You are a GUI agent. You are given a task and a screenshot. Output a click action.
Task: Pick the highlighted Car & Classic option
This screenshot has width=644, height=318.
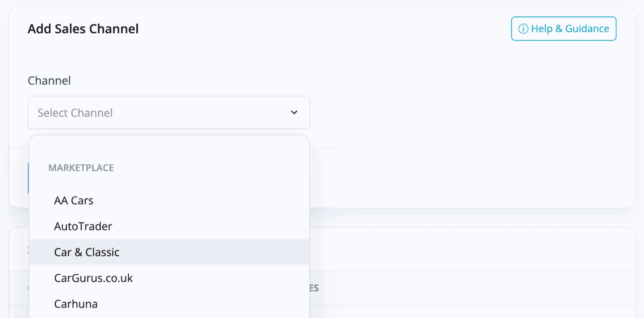[169, 252]
